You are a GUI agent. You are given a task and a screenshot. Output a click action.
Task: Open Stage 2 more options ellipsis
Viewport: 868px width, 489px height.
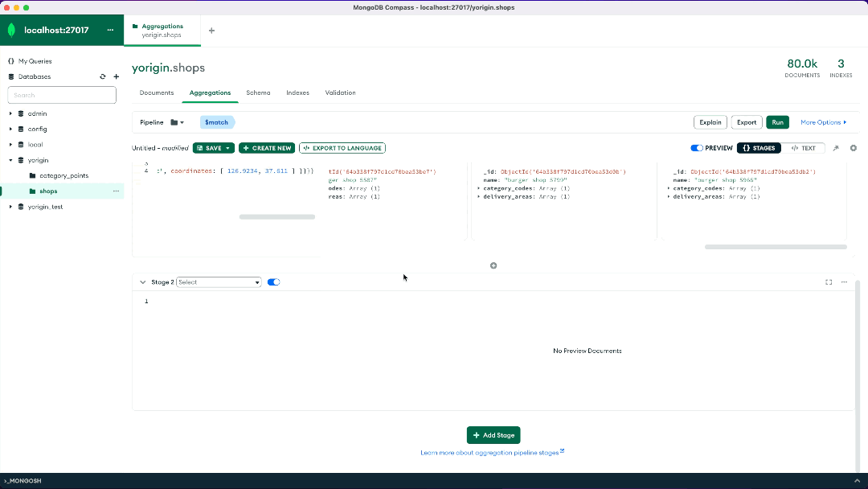pos(844,281)
